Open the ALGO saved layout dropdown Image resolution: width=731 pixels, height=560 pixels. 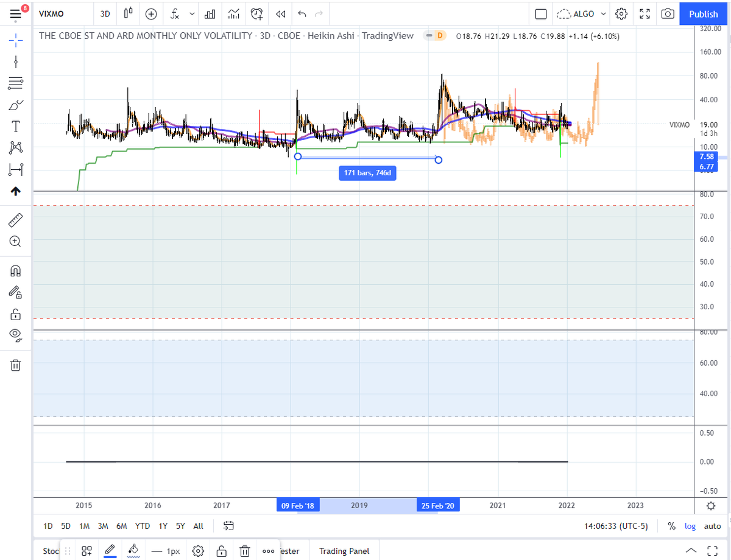[582, 13]
